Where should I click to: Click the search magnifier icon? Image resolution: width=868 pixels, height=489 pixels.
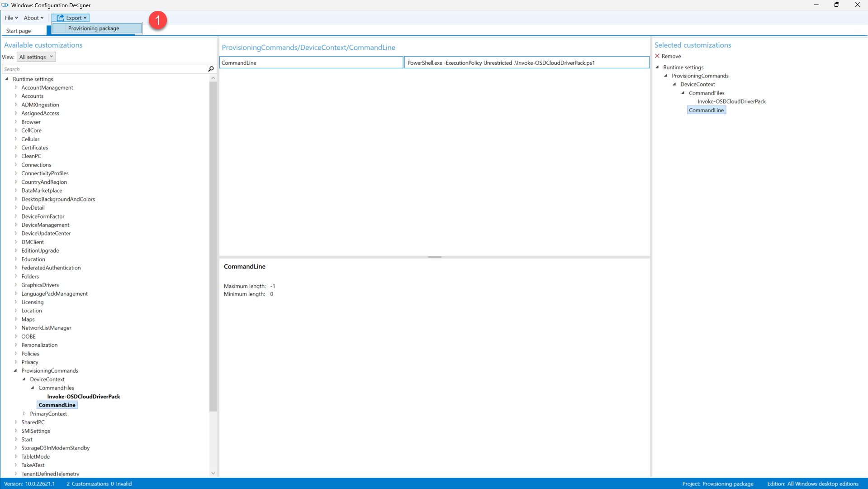(211, 69)
